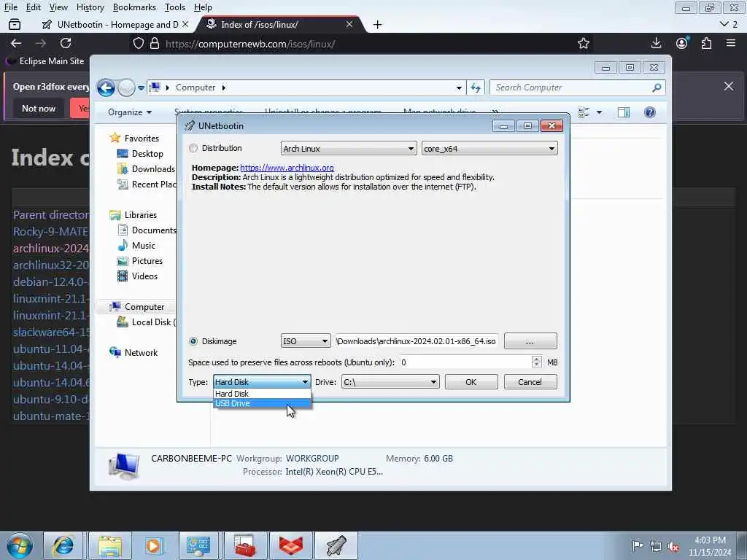
Task: Click the UNetbootin taskbar icon
Action: coord(336,545)
